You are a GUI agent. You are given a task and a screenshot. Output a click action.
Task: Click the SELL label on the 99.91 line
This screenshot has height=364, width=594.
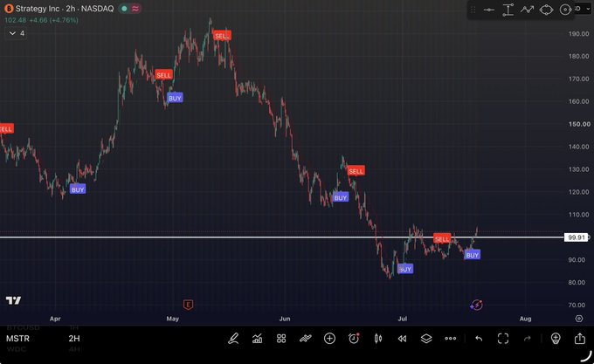pos(442,239)
